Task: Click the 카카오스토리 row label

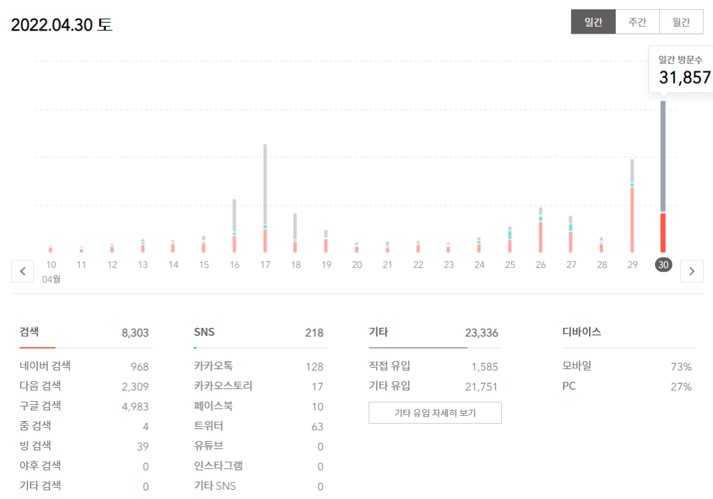Action: pyautogui.click(x=223, y=386)
